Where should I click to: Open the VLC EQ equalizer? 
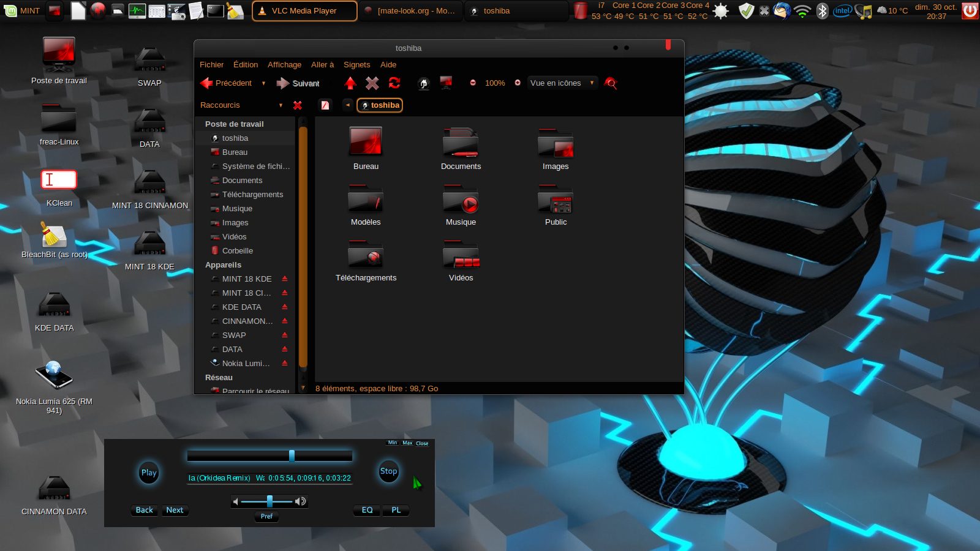coord(367,510)
